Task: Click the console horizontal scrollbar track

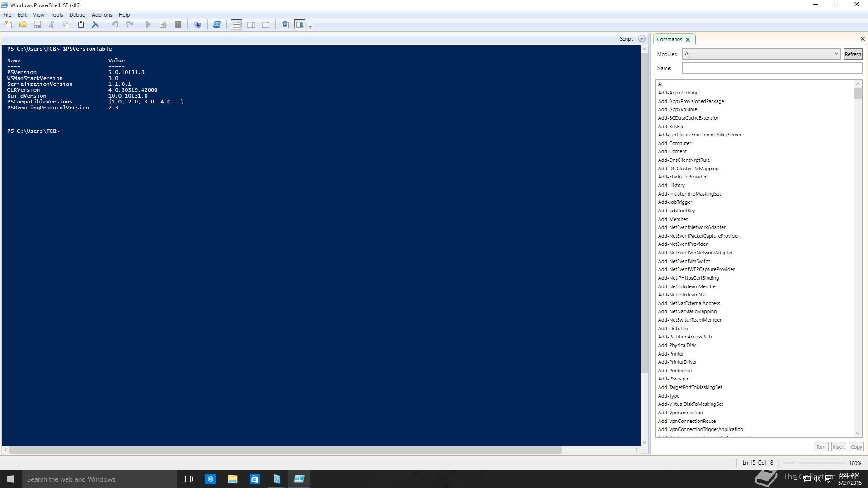Action: (599, 450)
